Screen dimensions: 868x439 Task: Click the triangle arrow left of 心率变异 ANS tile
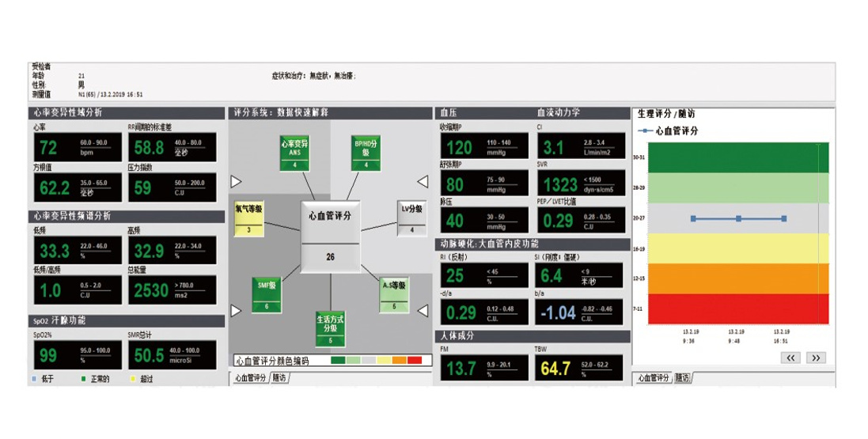tap(236, 182)
